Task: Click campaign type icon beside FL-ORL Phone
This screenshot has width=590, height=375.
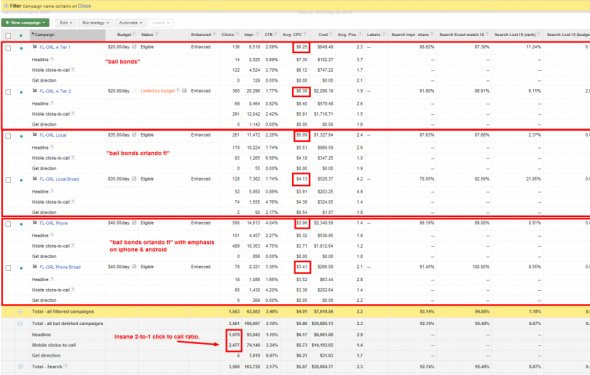Action: pyautogui.click(x=35, y=223)
